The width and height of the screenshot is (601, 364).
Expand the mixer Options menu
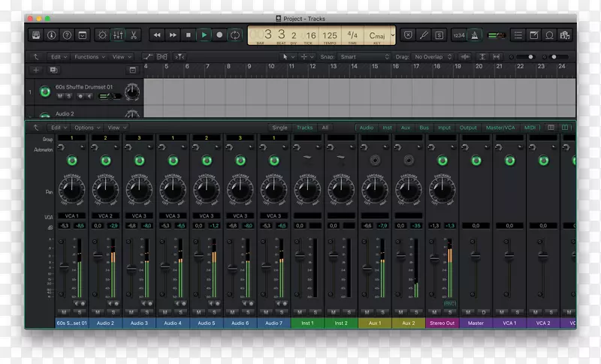[x=86, y=128]
